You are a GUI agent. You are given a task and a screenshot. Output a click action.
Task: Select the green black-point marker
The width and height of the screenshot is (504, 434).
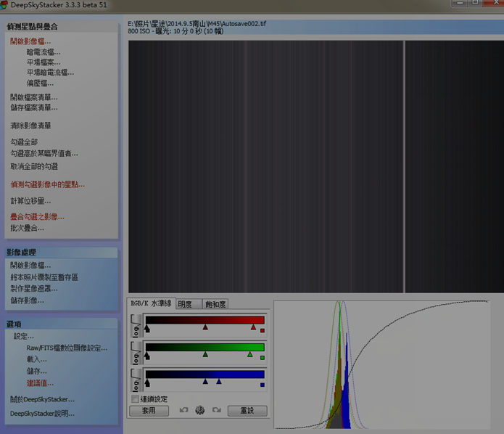(x=147, y=356)
